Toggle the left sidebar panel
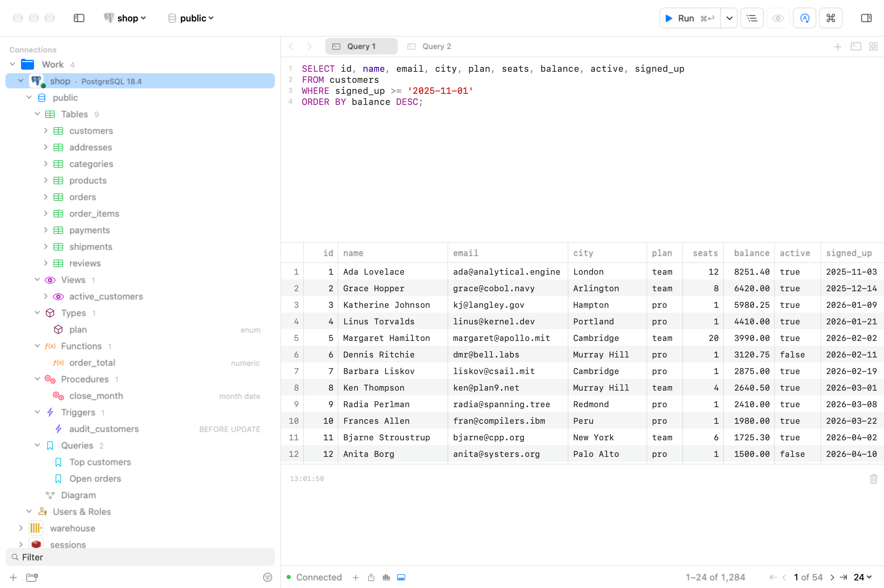The width and height of the screenshot is (884, 588). 79,18
